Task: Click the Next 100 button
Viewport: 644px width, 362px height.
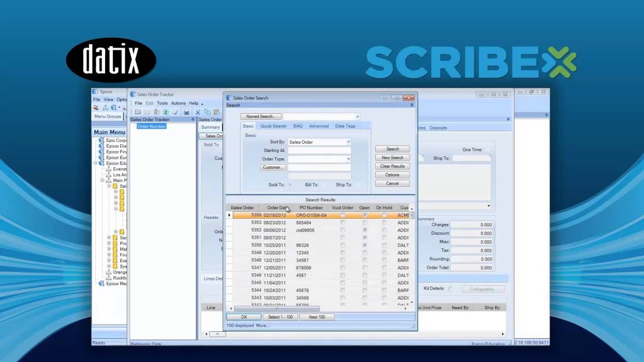Action: point(317,317)
